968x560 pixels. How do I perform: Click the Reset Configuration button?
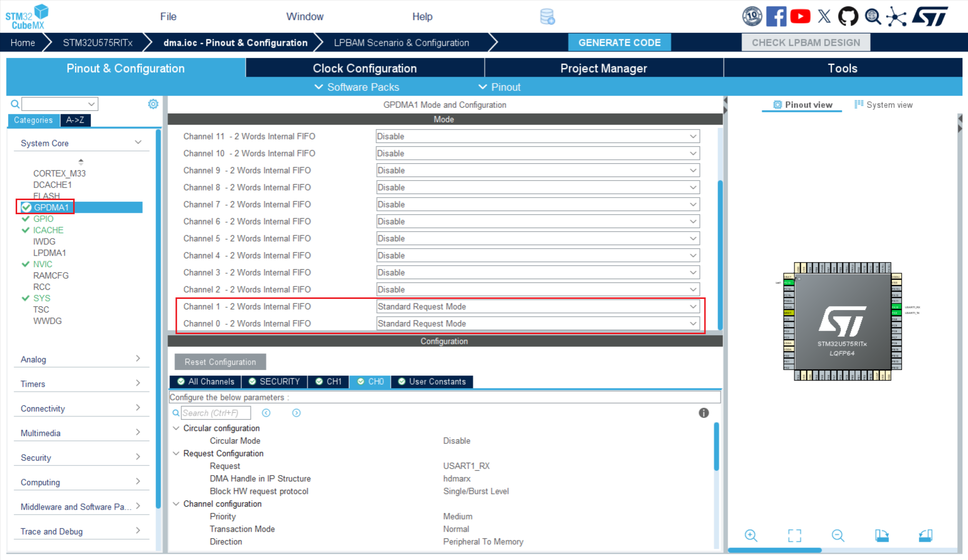point(220,362)
